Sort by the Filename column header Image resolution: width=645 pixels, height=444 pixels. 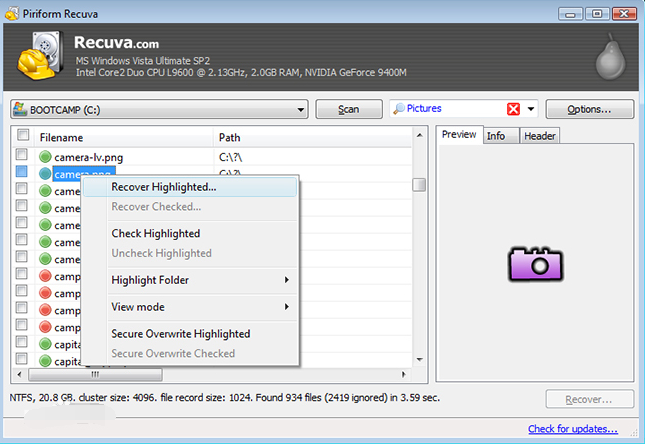coord(125,137)
